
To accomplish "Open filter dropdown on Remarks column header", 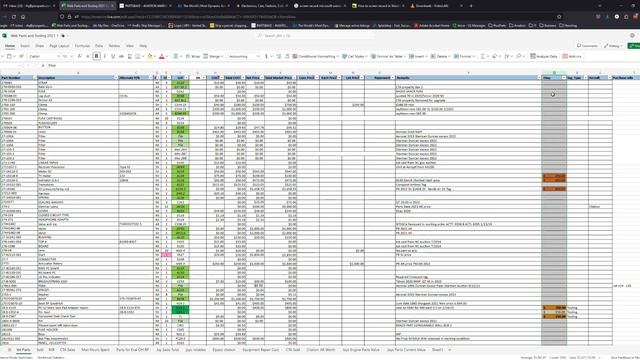I will click(539, 78).
